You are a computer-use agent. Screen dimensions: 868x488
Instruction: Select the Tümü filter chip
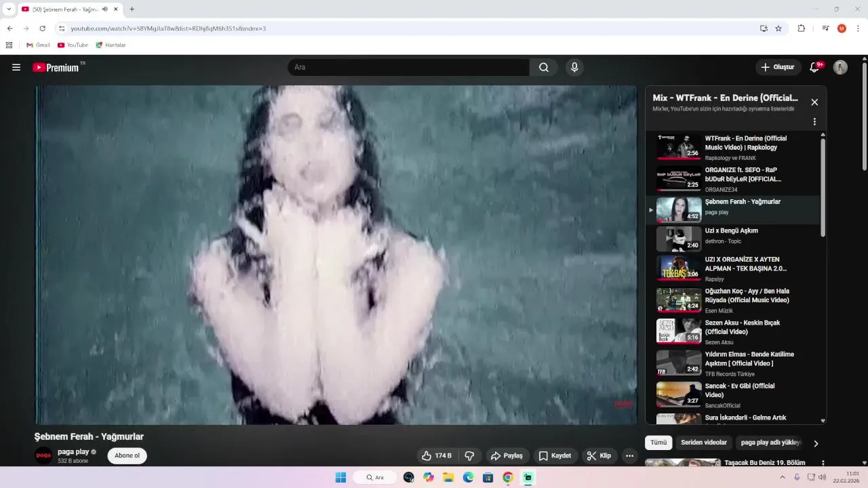[x=658, y=443]
